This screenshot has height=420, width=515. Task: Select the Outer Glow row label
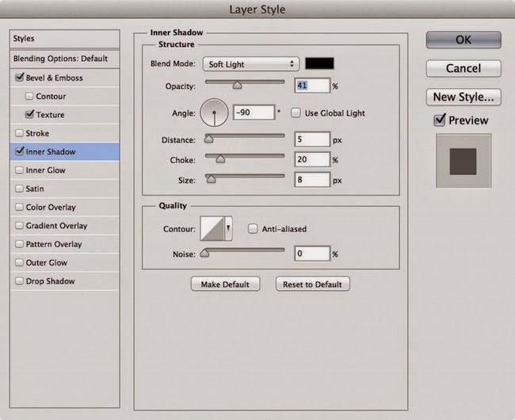point(47,263)
